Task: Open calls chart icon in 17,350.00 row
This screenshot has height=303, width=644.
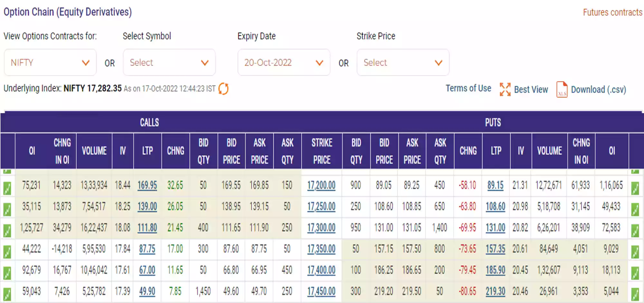Action: 7,252
